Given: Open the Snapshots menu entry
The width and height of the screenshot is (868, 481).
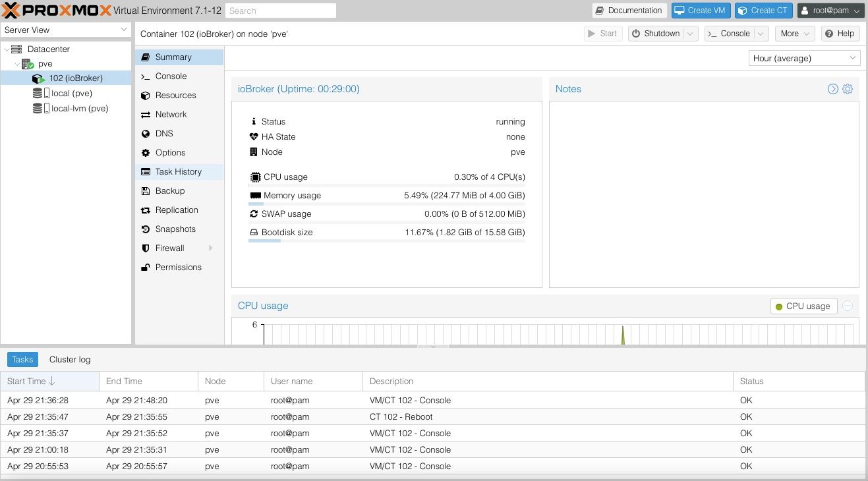Looking at the screenshot, I should [179, 229].
